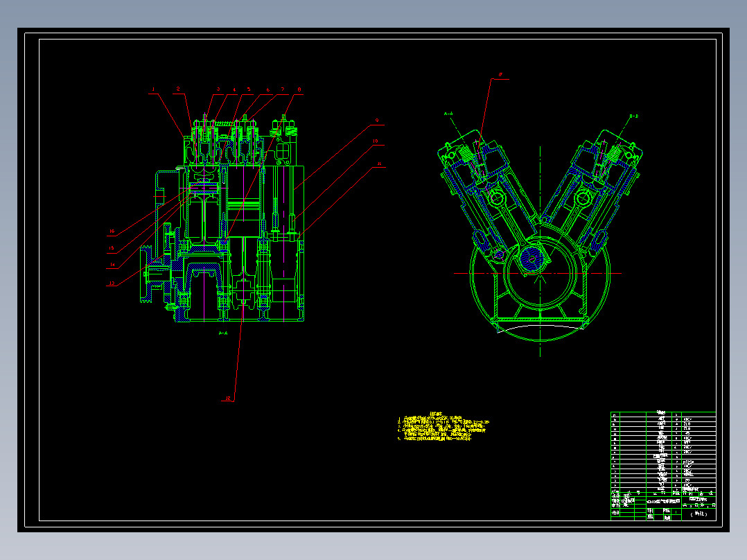Click the B-B section label on V-engine view
This screenshot has height=560, width=747.
[633, 116]
